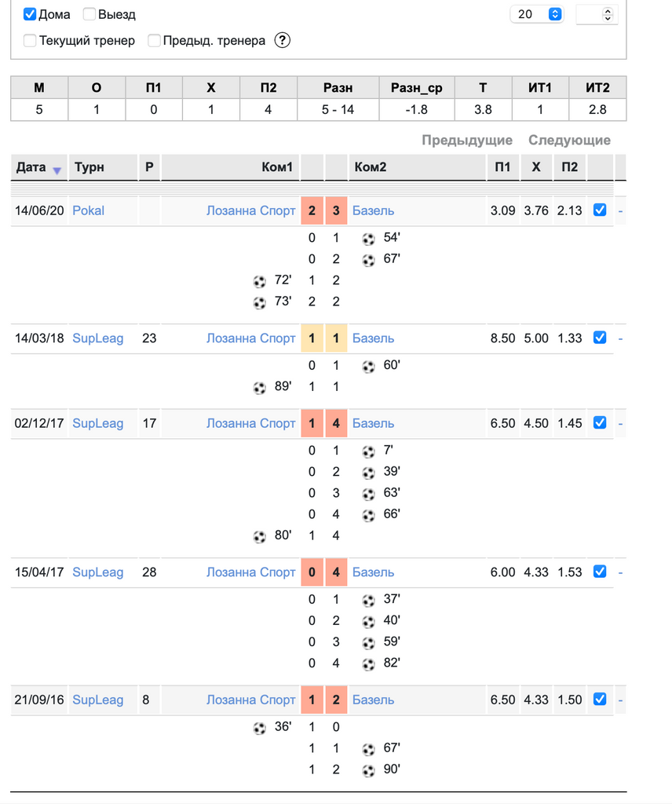Click the goal ball icon at 72'
The width and height of the screenshot is (672, 804).
(x=259, y=281)
